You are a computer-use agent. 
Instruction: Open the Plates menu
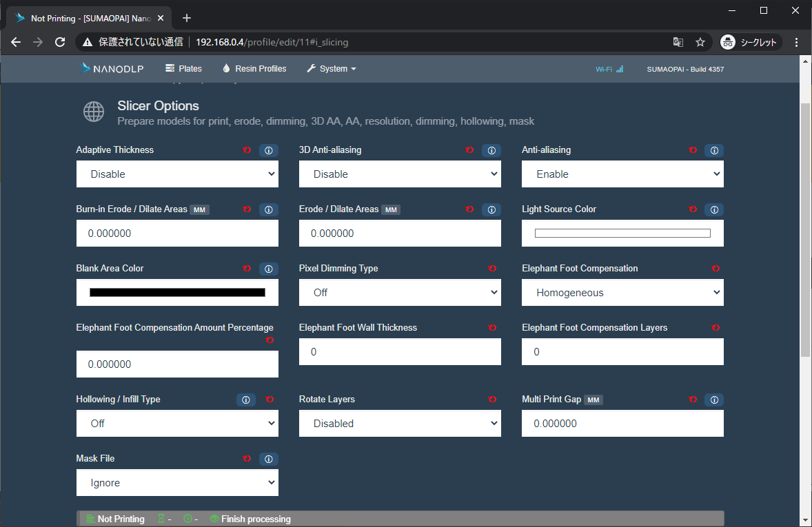183,68
